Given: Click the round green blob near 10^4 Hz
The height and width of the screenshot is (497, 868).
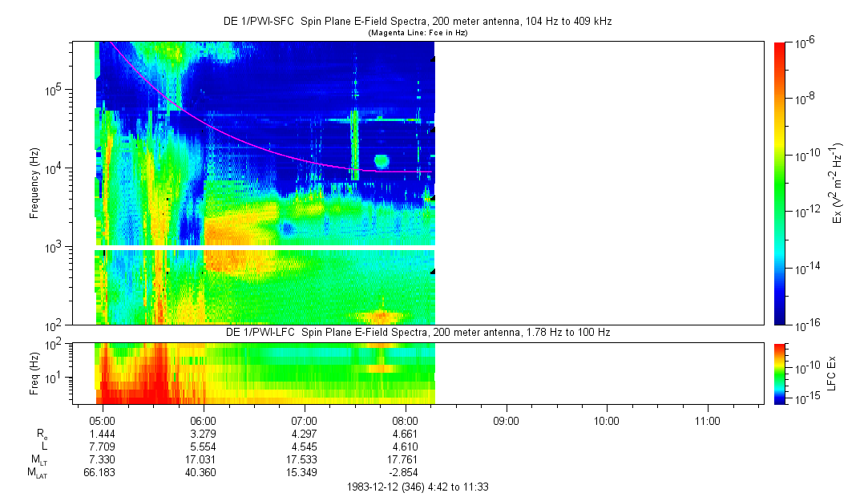Looking at the screenshot, I should coord(382,161).
